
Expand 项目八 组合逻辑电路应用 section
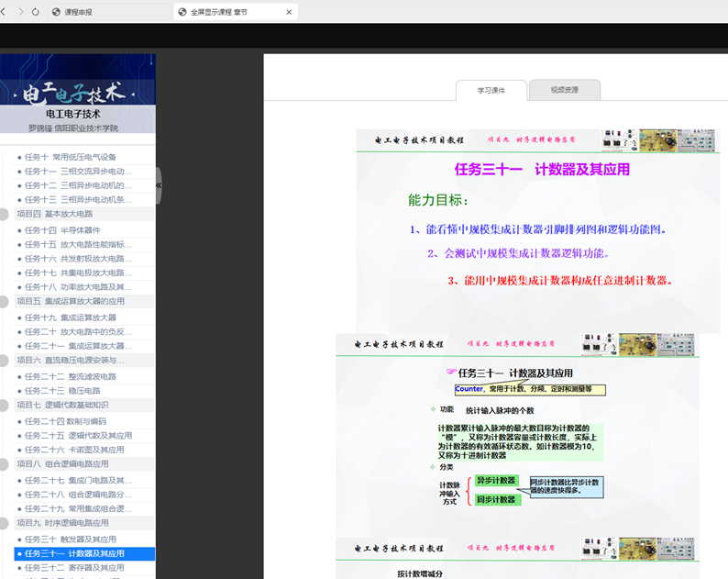pyautogui.click(x=62, y=464)
